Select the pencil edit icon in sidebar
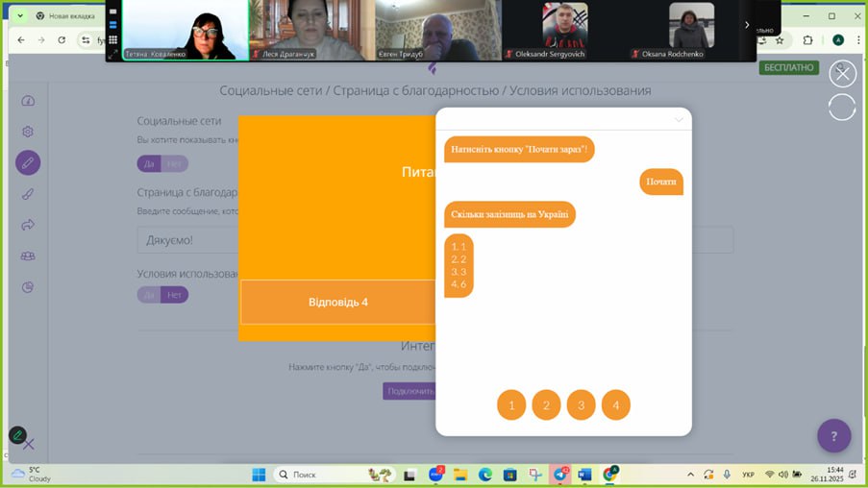This screenshot has height=488, width=868. pos(28,162)
